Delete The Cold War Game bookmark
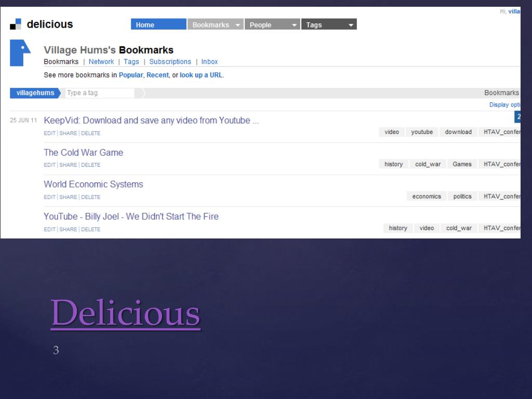532x399 pixels. pyautogui.click(x=90, y=165)
